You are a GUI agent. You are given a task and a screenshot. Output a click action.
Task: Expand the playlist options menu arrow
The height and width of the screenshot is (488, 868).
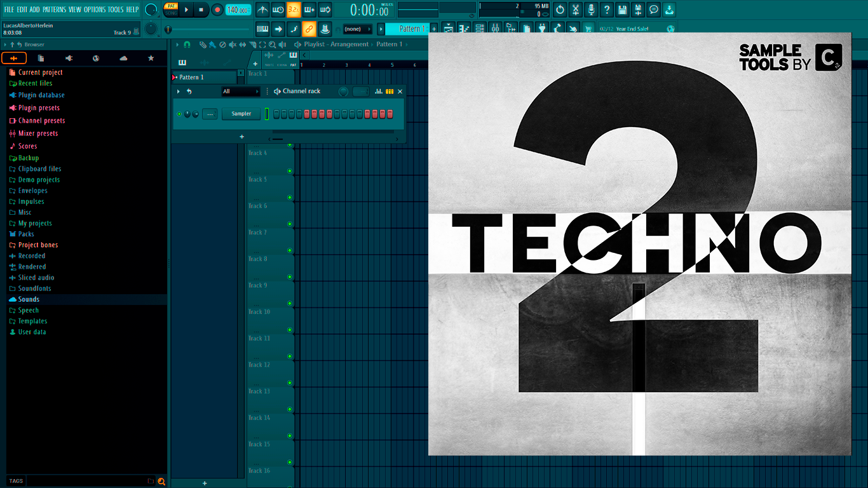pos(177,44)
